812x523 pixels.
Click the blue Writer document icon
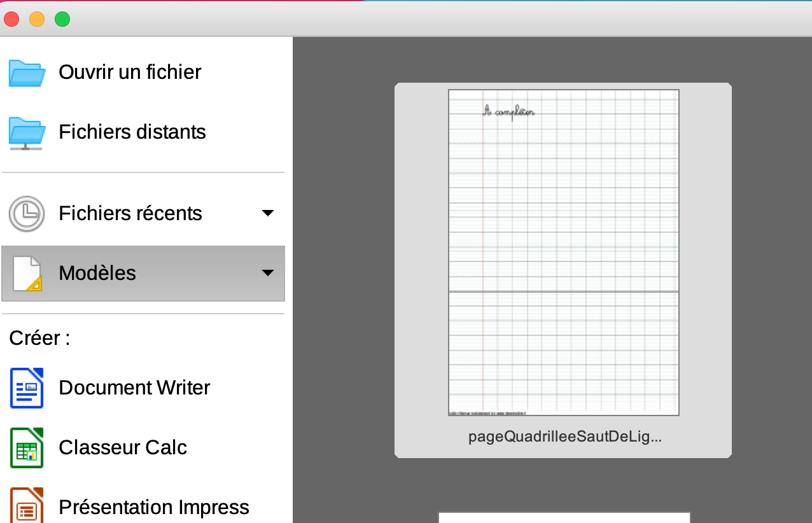click(x=27, y=388)
